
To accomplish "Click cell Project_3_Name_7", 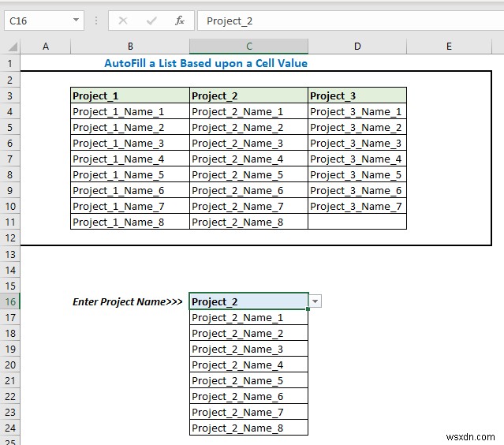I will pyautogui.click(x=357, y=206).
